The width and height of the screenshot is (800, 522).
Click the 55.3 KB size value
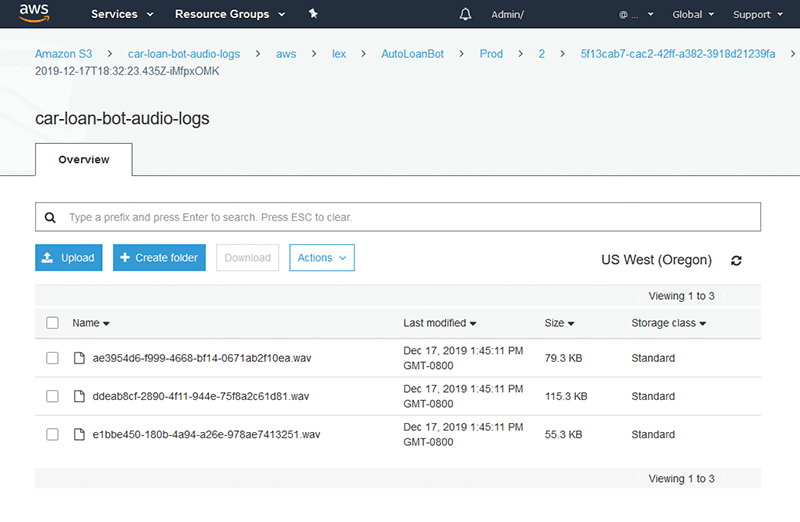point(563,435)
